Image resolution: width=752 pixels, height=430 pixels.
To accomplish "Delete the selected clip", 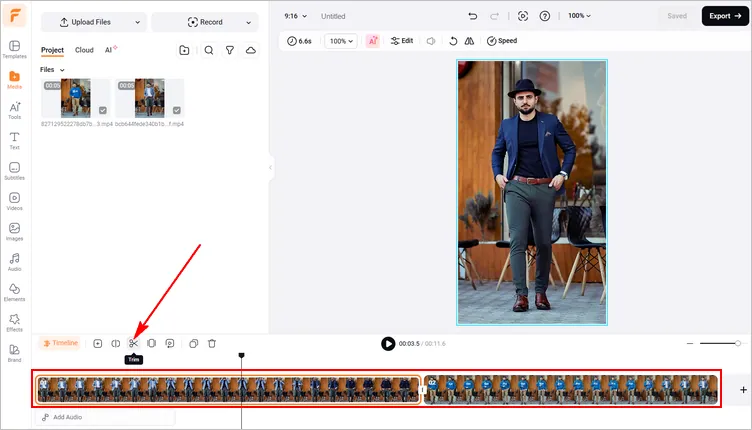I will point(212,343).
